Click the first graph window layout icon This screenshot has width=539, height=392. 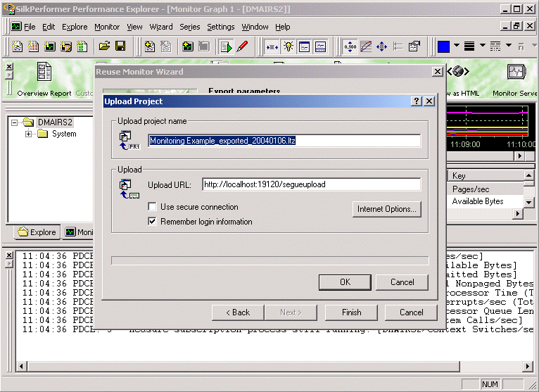point(304,46)
